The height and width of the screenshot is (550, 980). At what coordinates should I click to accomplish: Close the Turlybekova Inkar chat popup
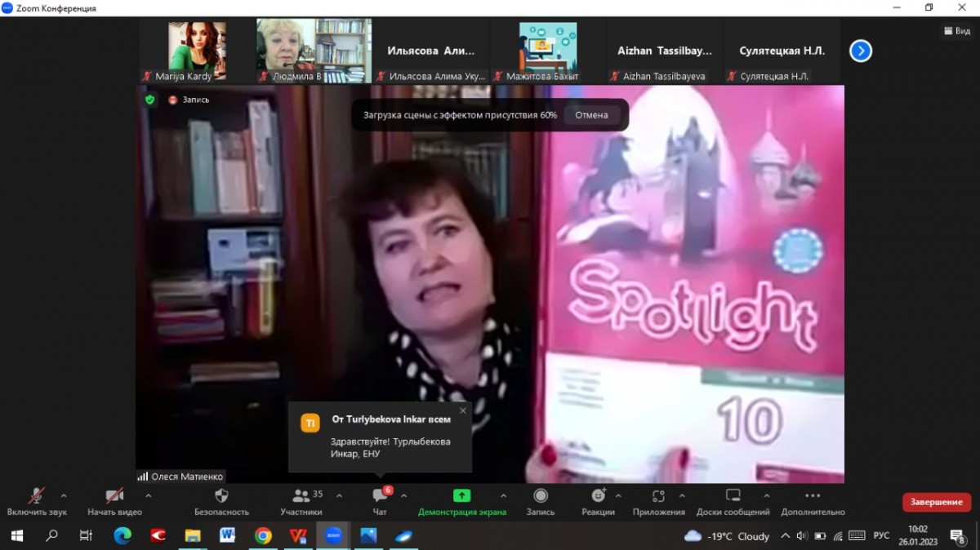463,410
